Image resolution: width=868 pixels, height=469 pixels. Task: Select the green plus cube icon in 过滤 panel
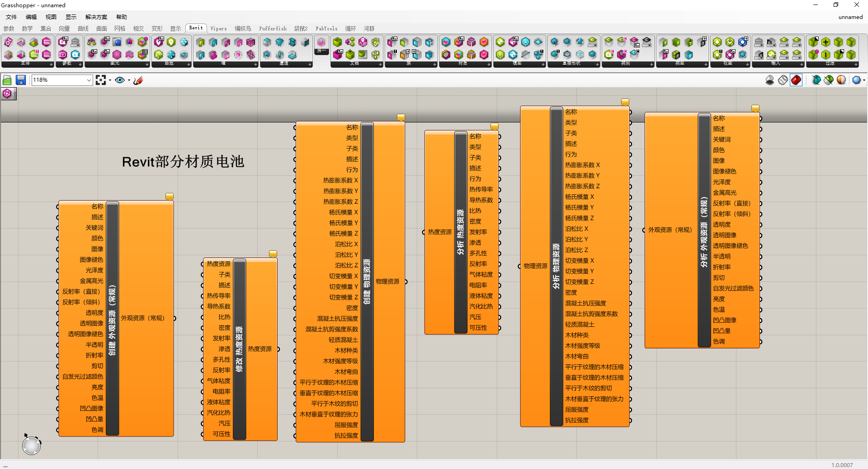click(826, 42)
